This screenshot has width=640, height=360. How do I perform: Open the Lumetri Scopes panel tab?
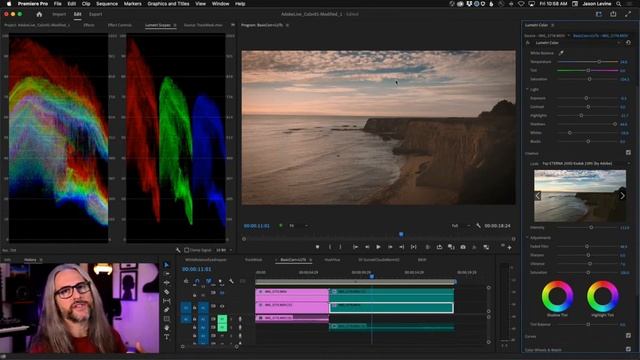(x=158, y=25)
